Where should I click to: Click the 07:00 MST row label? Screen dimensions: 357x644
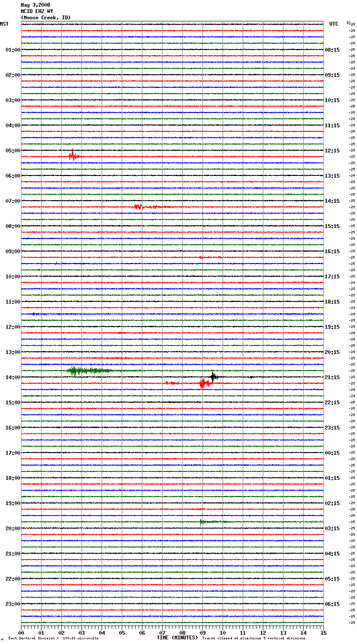click(x=13, y=201)
